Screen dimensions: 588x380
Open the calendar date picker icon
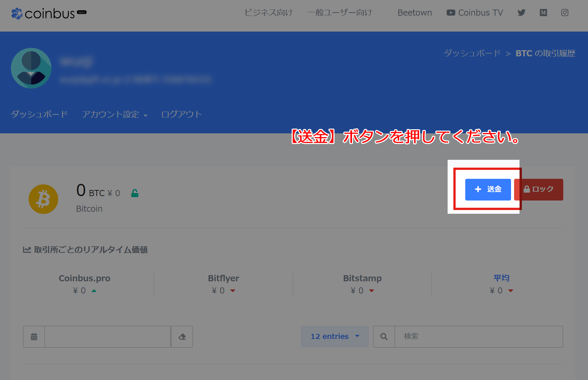[x=34, y=337]
